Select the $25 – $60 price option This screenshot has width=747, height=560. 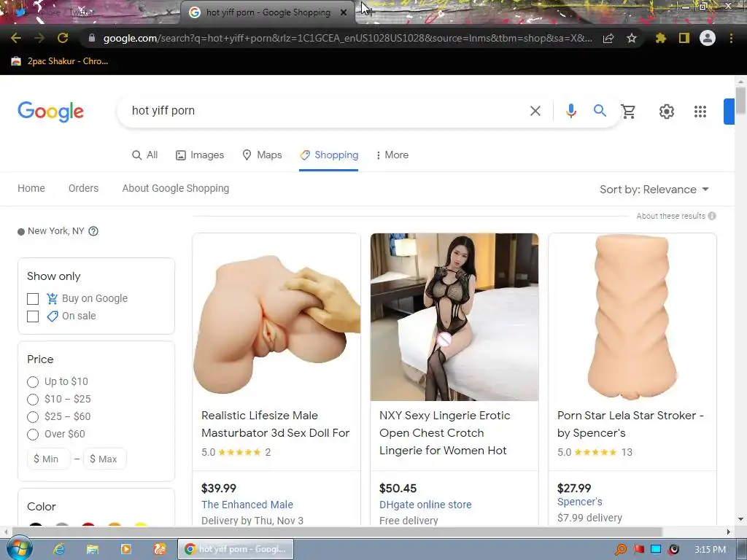tap(33, 417)
